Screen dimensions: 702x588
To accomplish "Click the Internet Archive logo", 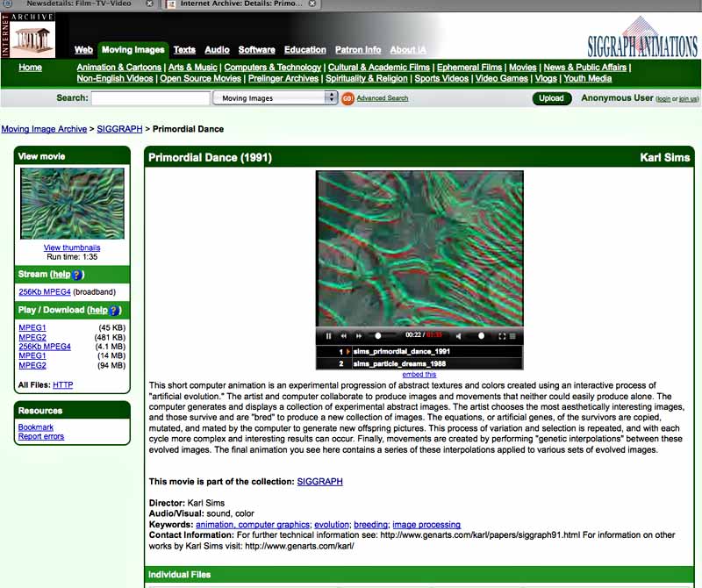I will [28, 34].
